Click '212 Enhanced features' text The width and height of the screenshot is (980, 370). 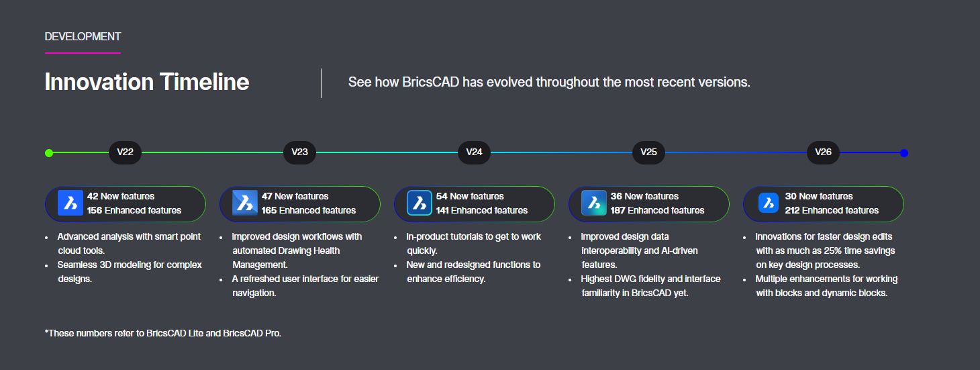832,210
